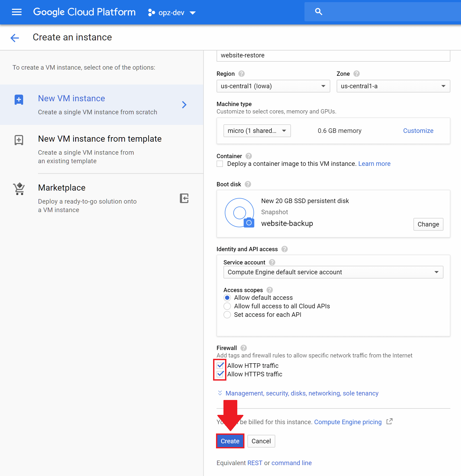Open Identity and API access help icon
The height and width of the screenshot is (476, 461).
point(285,249)
